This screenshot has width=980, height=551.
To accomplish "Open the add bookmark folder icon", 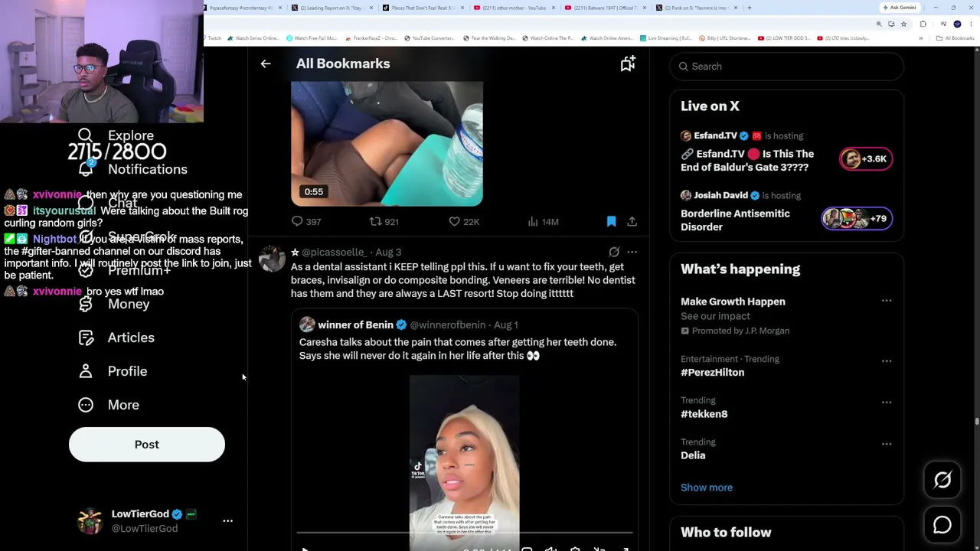I will pos(628,64).
